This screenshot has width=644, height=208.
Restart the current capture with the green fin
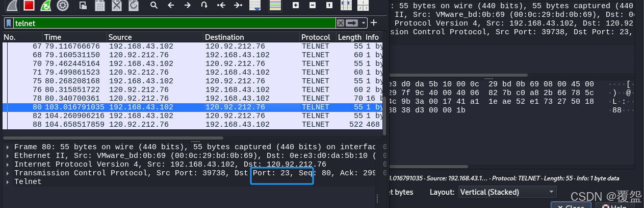click(46, 5)
